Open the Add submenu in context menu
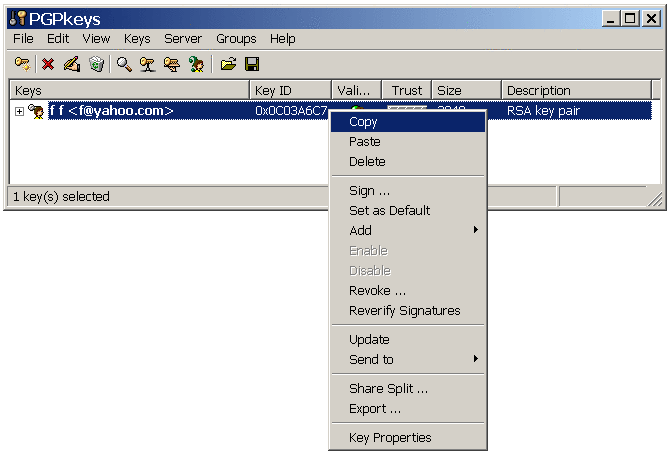Viewport: 671px width, 457px height. tap(408, 230)
